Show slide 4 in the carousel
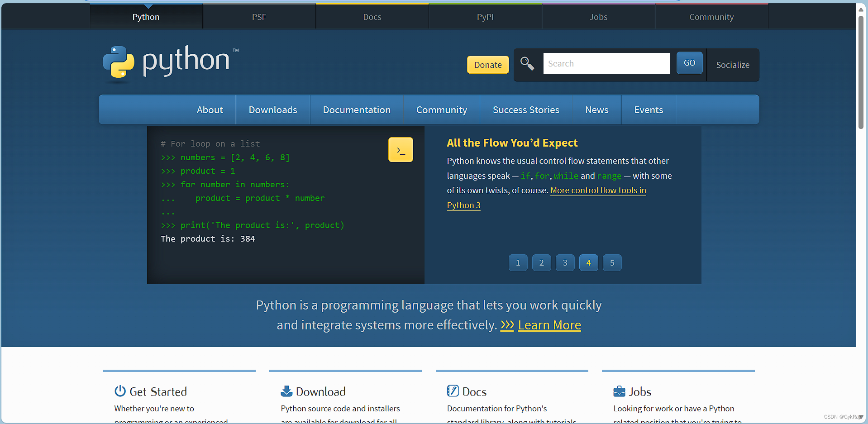 click(x=588, y=262)
